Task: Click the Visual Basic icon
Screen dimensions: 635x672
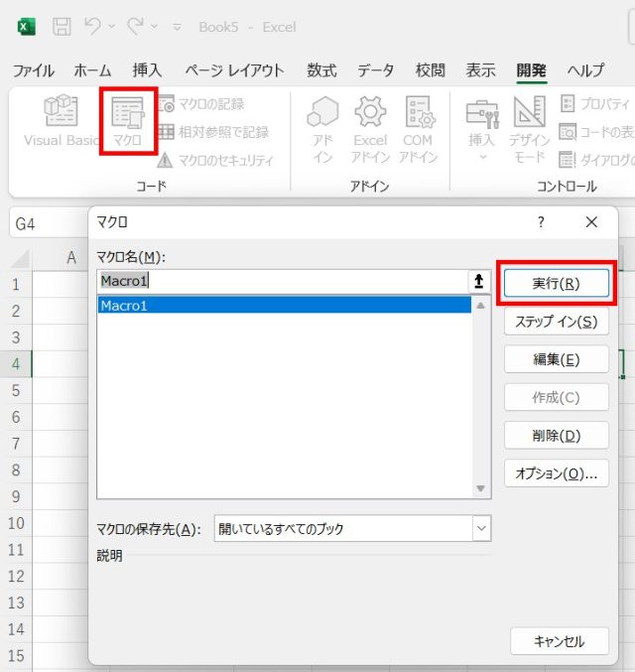Action: 61,111
